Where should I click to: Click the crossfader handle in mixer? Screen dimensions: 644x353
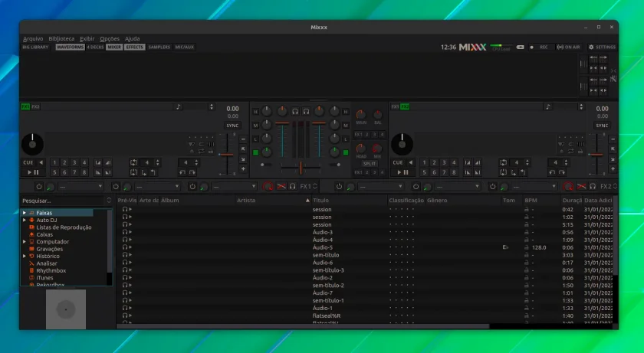tap(301, 167)
